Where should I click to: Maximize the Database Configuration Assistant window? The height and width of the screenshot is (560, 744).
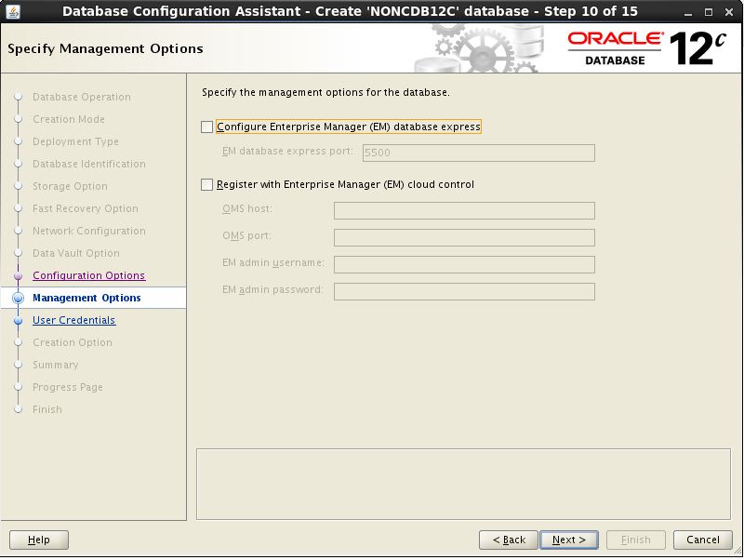tap(708, 11)
